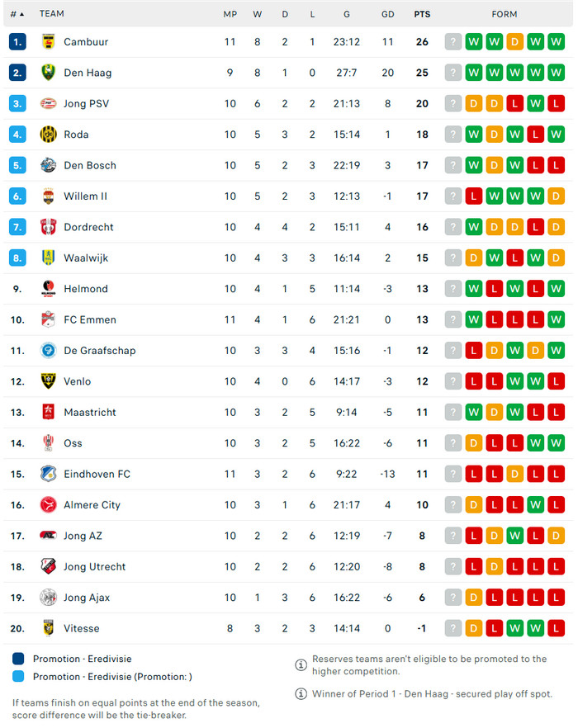The height and width of the screenshot is (728, 578).
Task: Click the Cambuur club crest icon
Action: point(48,42)
